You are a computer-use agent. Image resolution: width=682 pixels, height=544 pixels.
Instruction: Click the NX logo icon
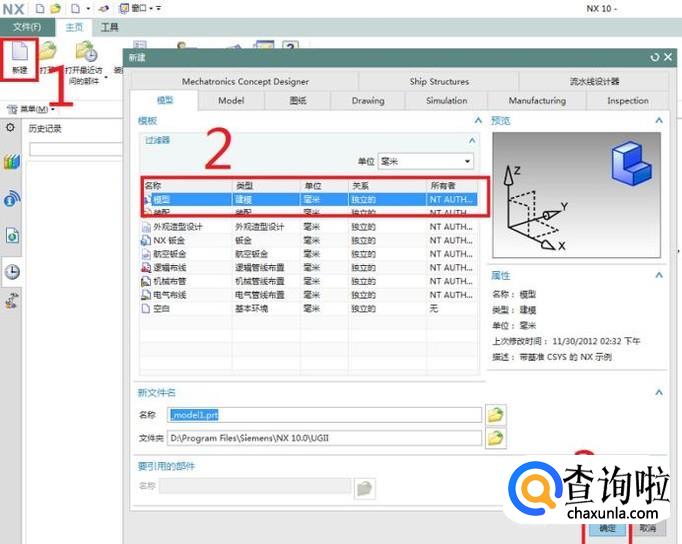(x=13, y=9)
